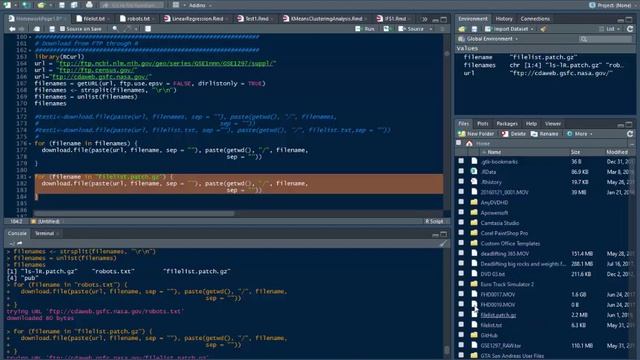
Task: Toggle the Source on Save checkbox
Action: [62, 29]
